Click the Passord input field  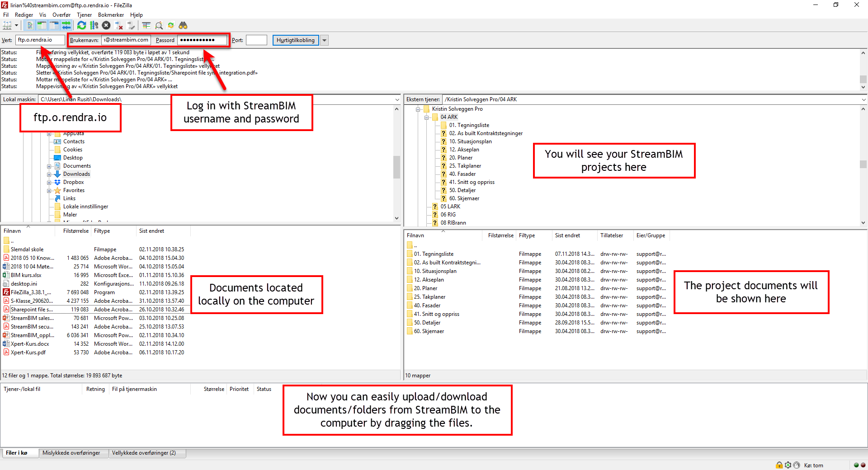click(202, 40)
